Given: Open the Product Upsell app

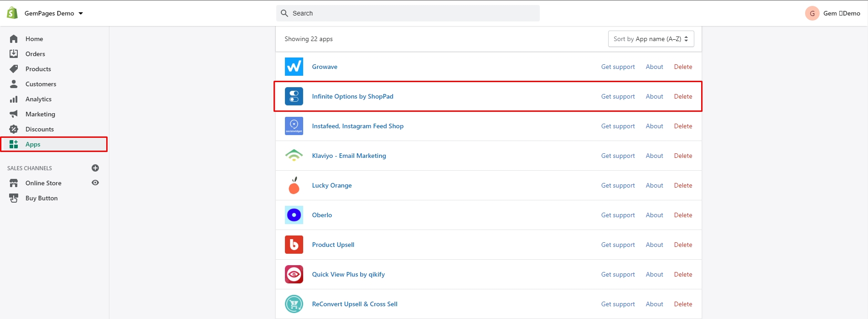Looking at the screenshot, I should pos(333,245).
